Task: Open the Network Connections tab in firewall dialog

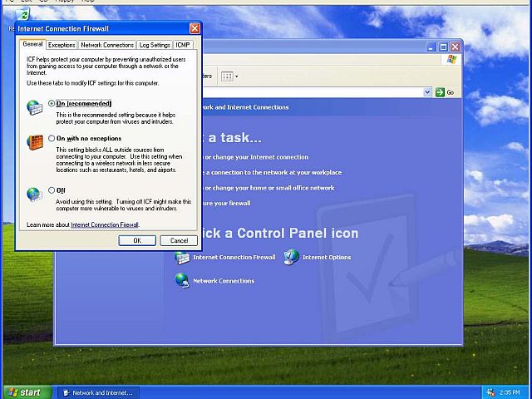Action: pos(107,45)
